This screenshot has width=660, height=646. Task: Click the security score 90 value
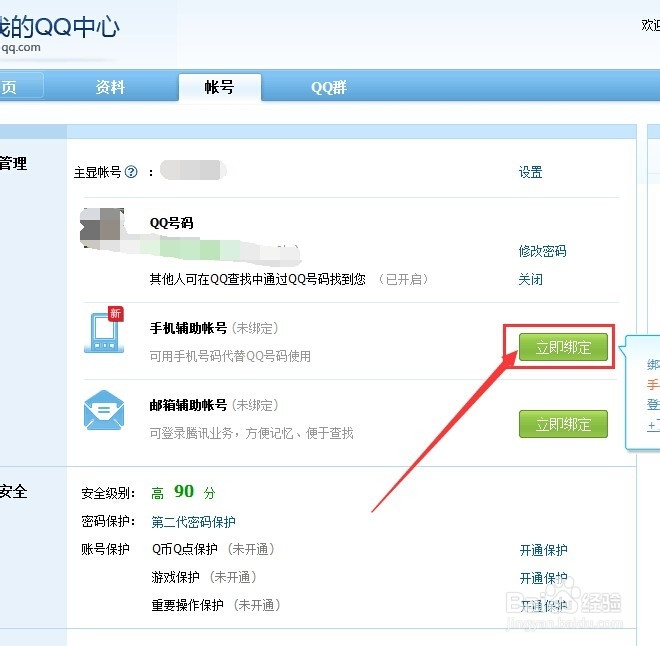(184, 491)
